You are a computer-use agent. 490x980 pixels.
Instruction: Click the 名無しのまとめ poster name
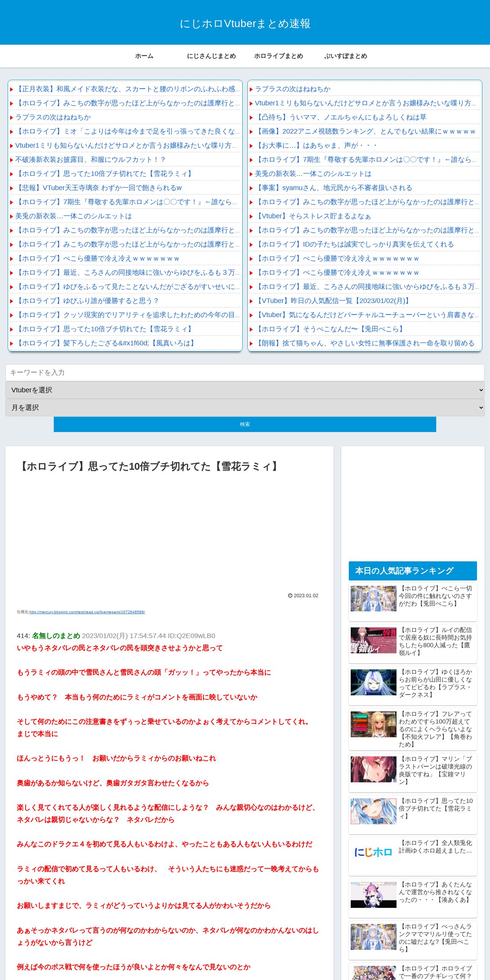56,636
